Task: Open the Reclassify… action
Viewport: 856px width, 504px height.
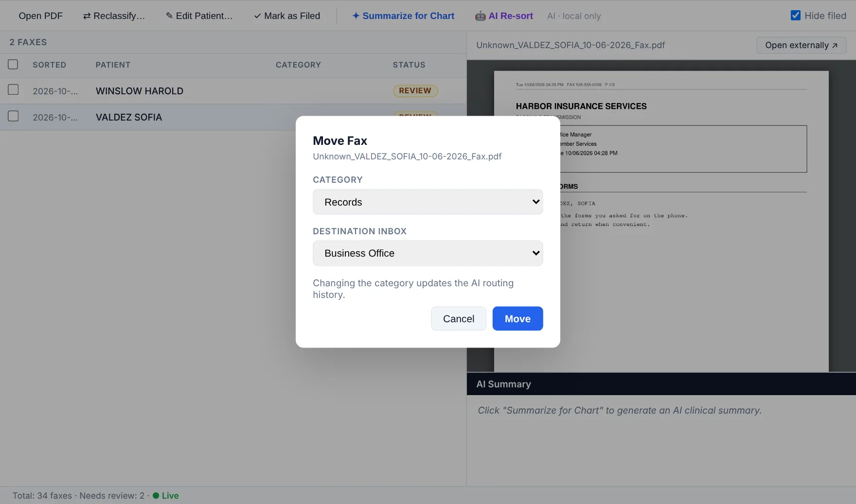Action: (x=114, y=16)
